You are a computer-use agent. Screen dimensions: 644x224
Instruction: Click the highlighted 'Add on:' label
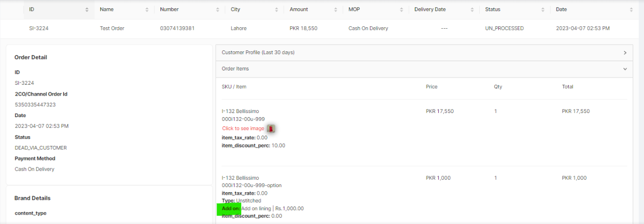(x=230, y=209)
